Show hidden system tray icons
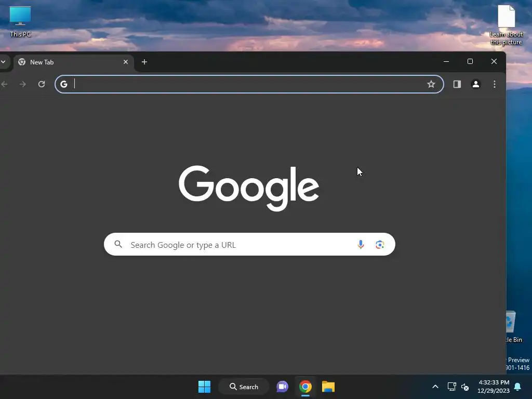532x399 pixels. (x=435, y=387)
